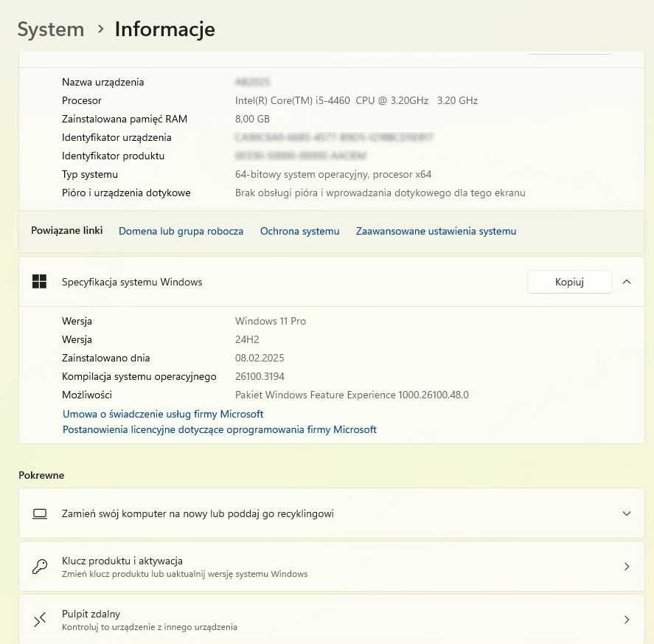
Task: Click the Specyfikacja systemu Windows heading text
Action: point(132,282)
